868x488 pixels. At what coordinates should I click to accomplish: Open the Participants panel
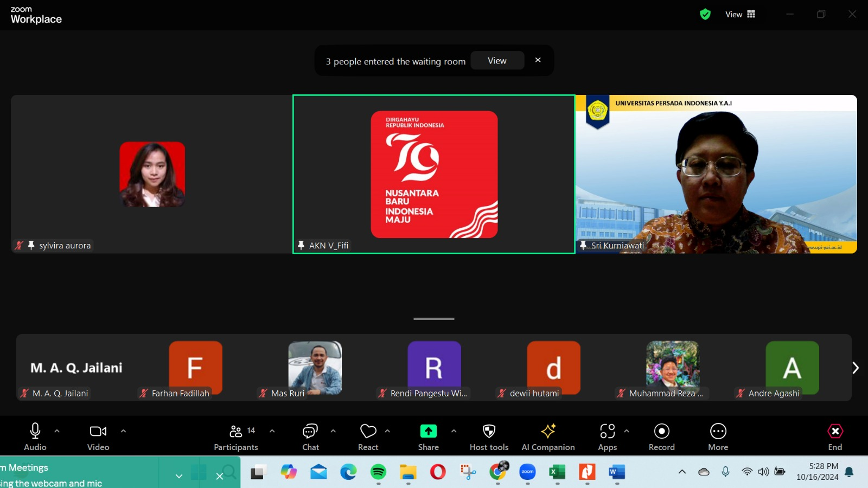click(x=236, y=436)
